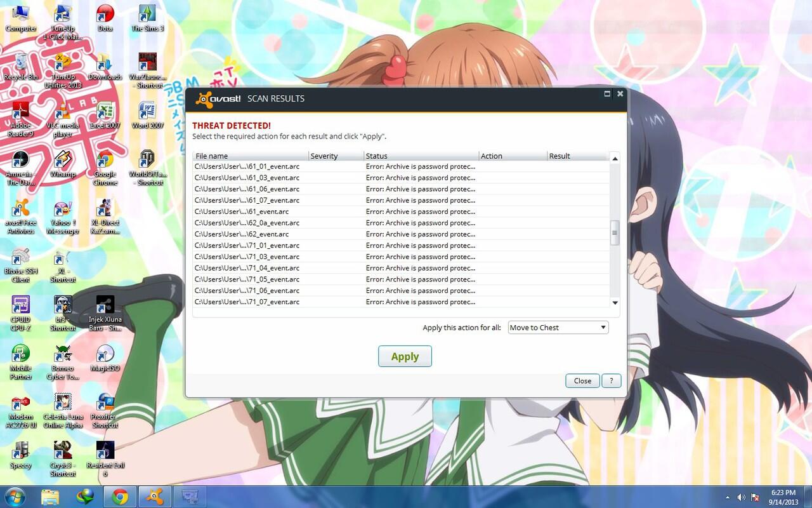This screenshot has height=508, width=812.
Task: Sort results by Status column header
Action: point(421,156)
